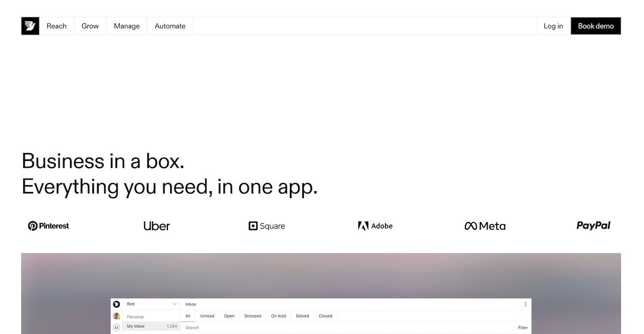Switch to the Open tab
The height and width of the screenshot is (334, 644).
[x=229, y=316]
